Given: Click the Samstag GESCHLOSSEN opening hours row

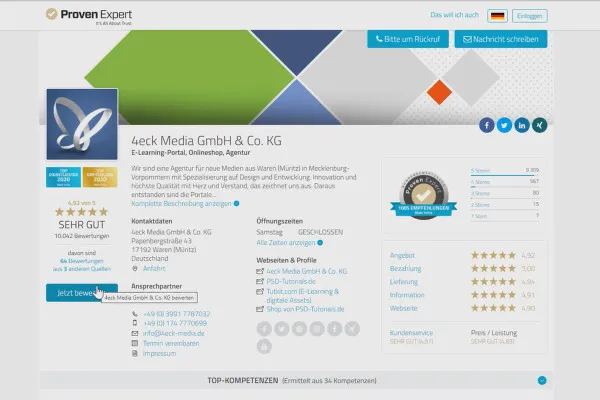Looking at the screenshot, I should [x=300, y=232].
